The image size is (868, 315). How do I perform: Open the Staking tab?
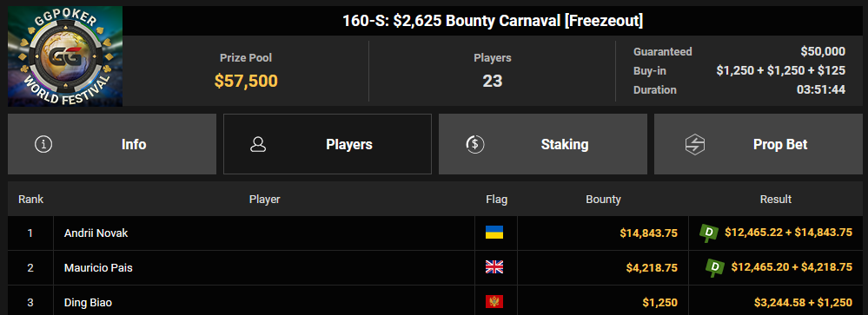pos(543,144)
